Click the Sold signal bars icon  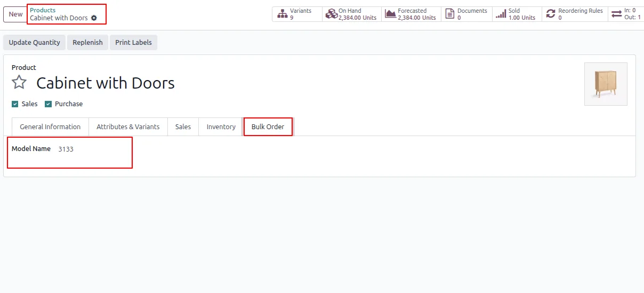(x=501, y=14)
